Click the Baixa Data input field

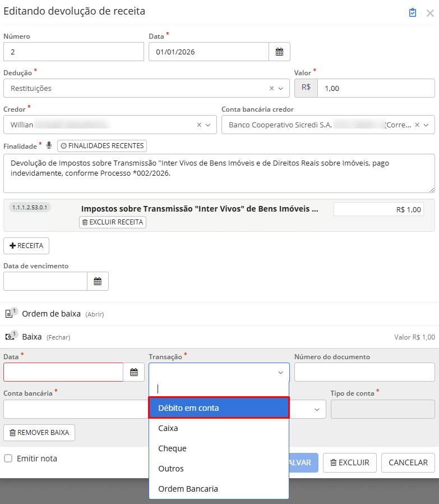[63, 372]
